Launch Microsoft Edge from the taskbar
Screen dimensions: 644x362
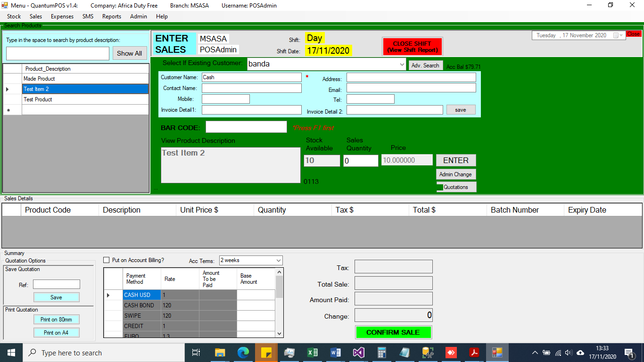pyautogui.click(x=243, y=353)
